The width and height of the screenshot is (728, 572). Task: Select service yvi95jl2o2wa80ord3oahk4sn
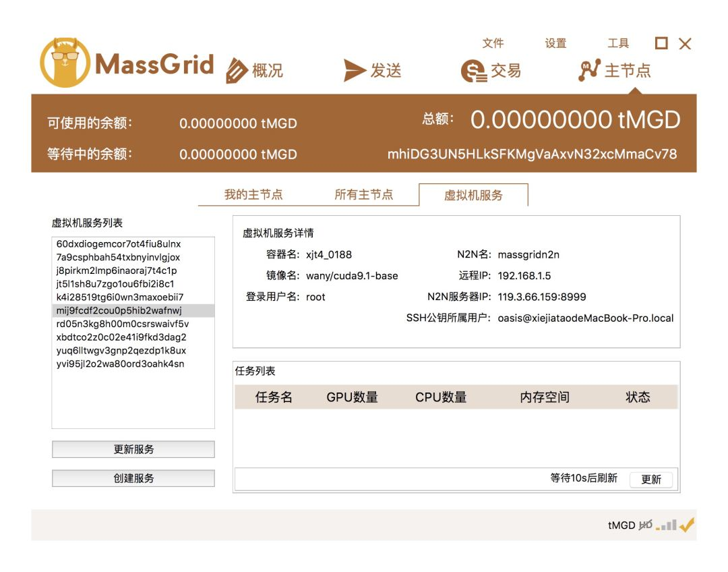[x=133, y=364]
